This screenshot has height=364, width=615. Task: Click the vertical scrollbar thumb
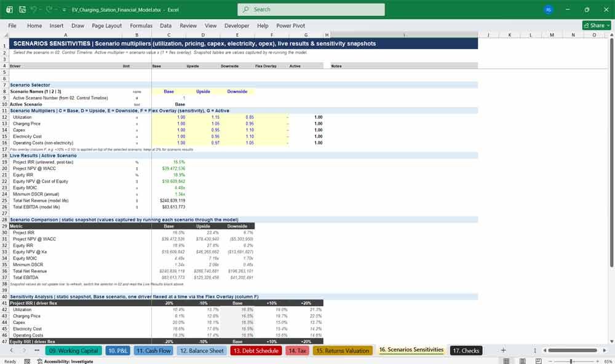[611, 153]
